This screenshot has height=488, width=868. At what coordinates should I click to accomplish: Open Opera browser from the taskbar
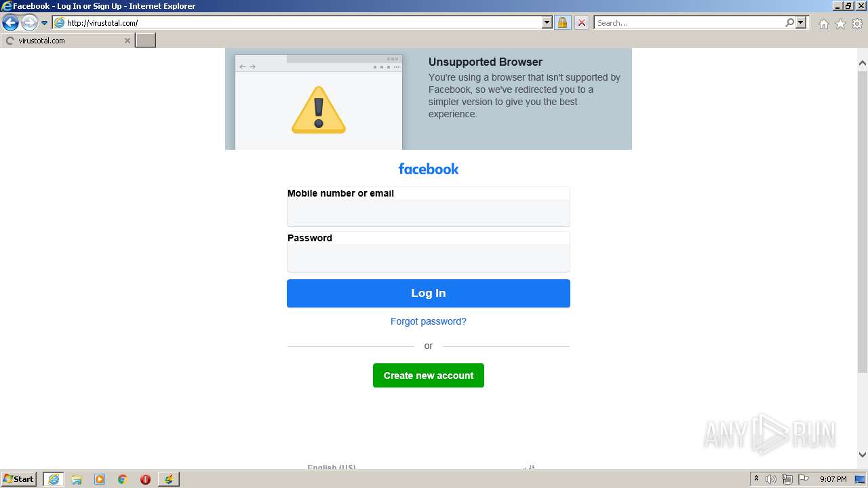(145, 479)
